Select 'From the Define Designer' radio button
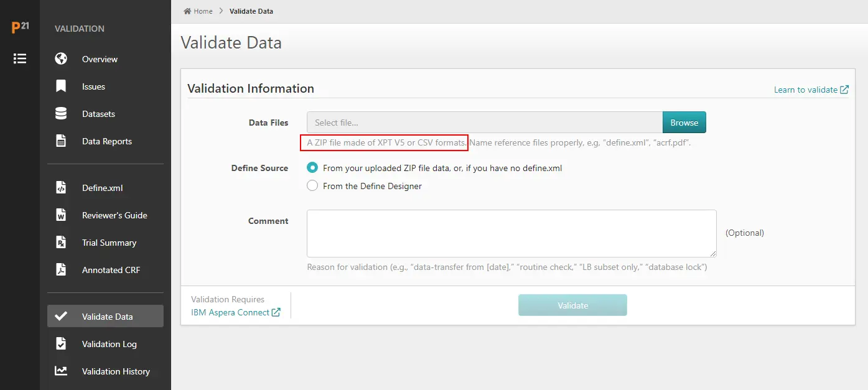The width and height of the screenshot is (868, 390). tap(312, 186)
